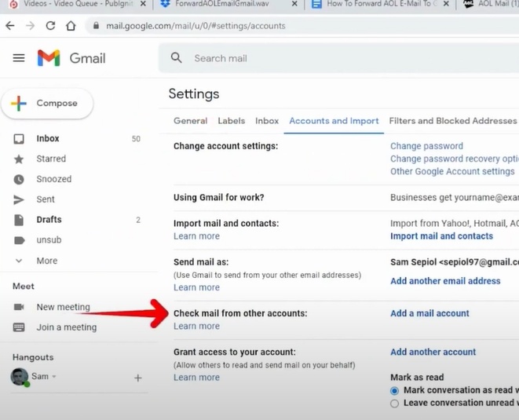Viewport: 519px width, 420px height.
Task: Click Learn more under Import mail and contacts
Action: [196, 236]
